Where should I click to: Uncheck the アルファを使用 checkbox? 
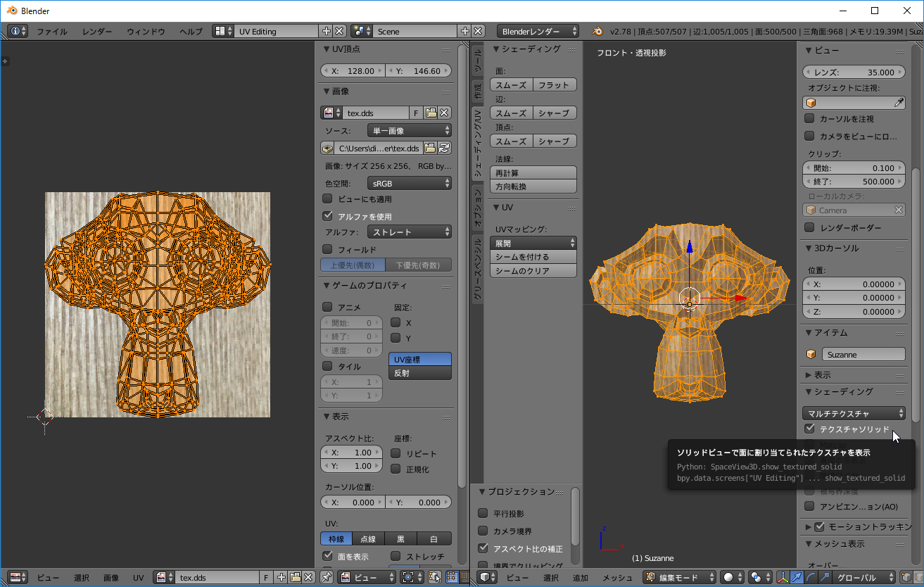point(327,216)
